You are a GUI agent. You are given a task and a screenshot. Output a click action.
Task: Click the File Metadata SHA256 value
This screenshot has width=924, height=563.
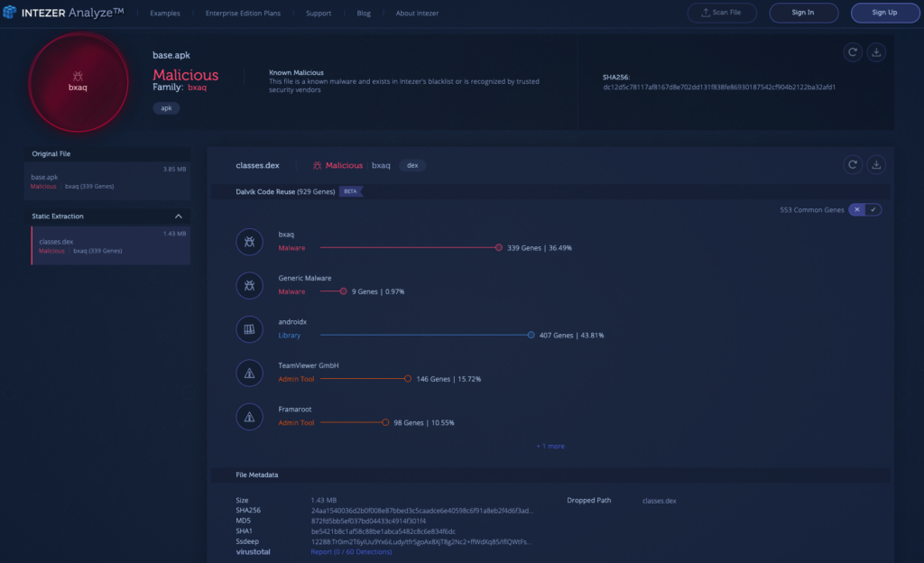coord(422,511)
